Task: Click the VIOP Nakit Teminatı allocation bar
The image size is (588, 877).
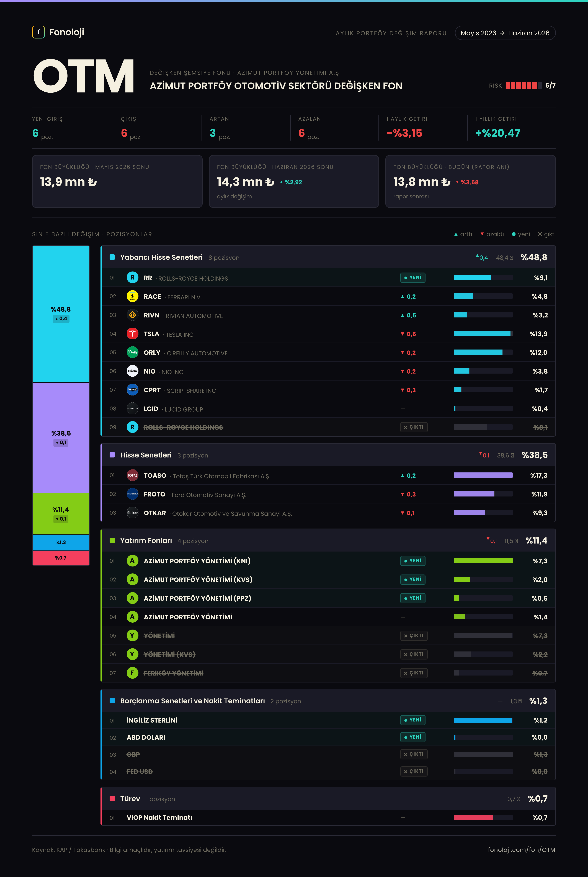Action: click(x=483, y=818)
